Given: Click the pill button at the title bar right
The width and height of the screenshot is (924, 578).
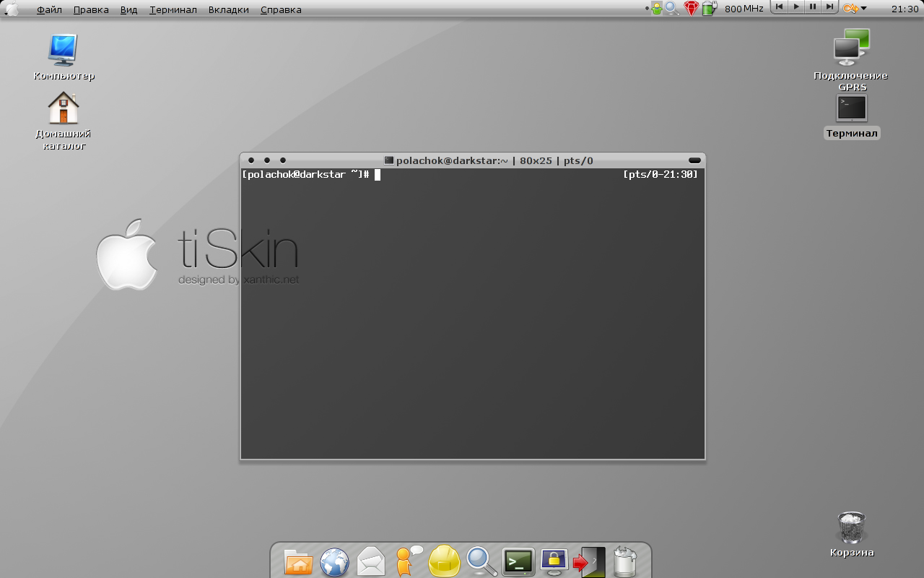Looking at the screenshot, I should coord(694,160).
